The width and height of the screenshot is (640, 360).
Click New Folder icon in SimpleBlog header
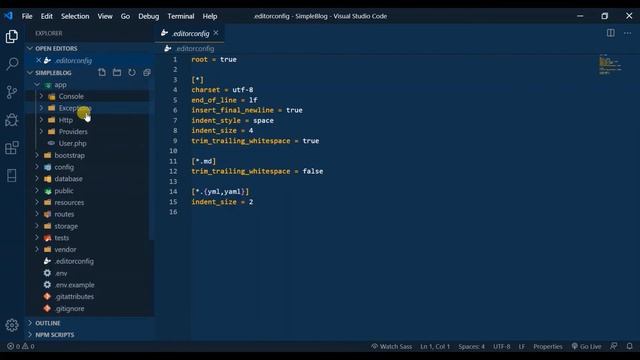tap(117, 73)
